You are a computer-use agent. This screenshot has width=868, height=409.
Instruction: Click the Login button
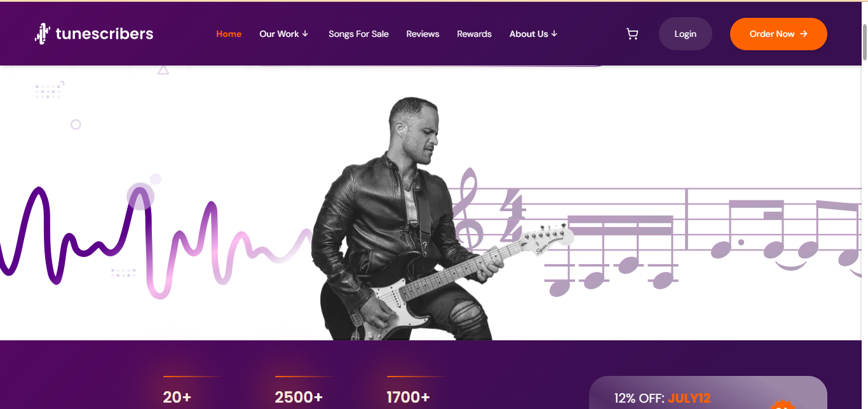point(685,34)
